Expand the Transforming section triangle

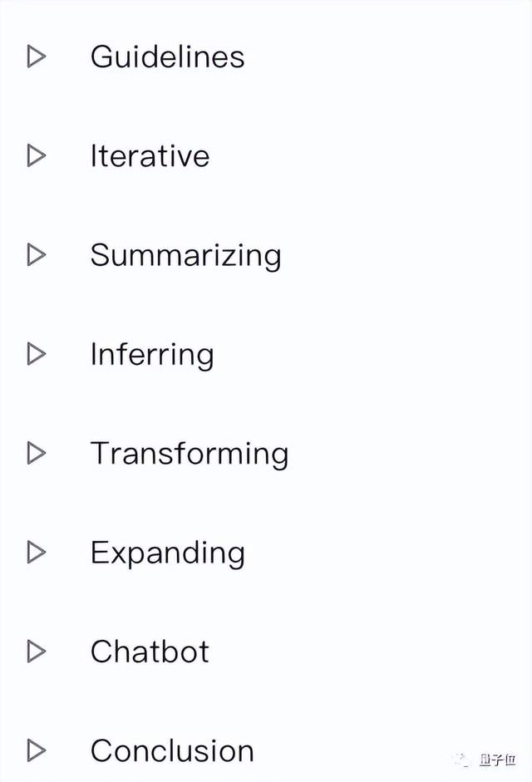(36, 453)
